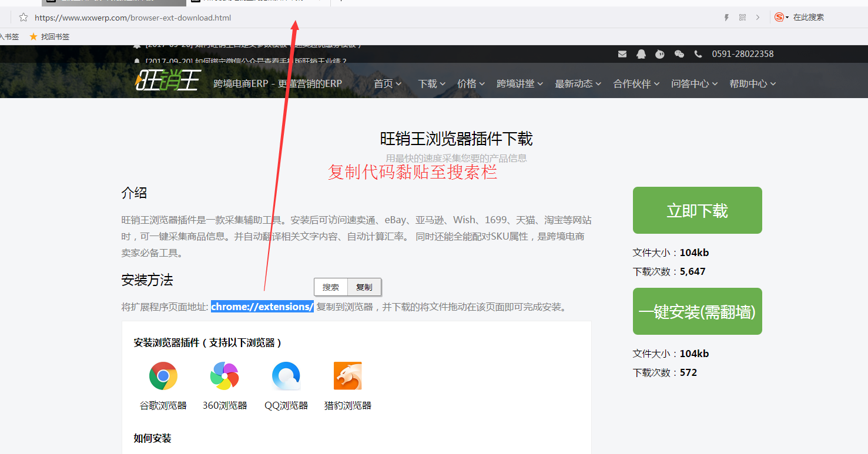Expand the 下载 navigation menu
The height and width of the screenshot is (454, 868).
432,84
